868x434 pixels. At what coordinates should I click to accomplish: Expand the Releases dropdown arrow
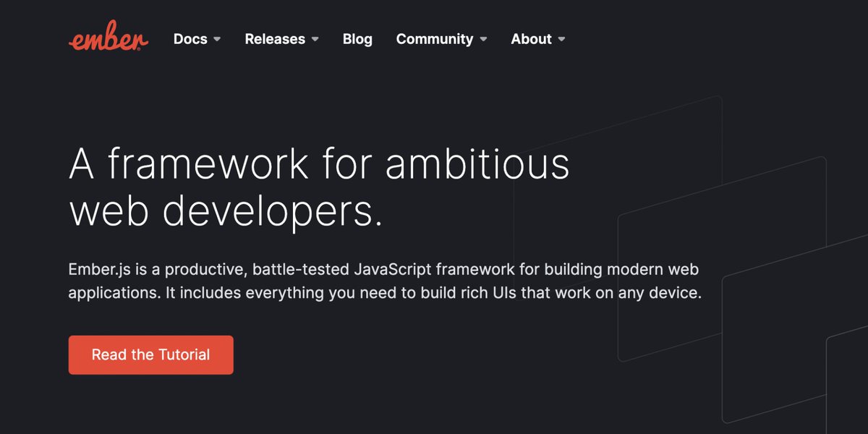click(315, 40)
